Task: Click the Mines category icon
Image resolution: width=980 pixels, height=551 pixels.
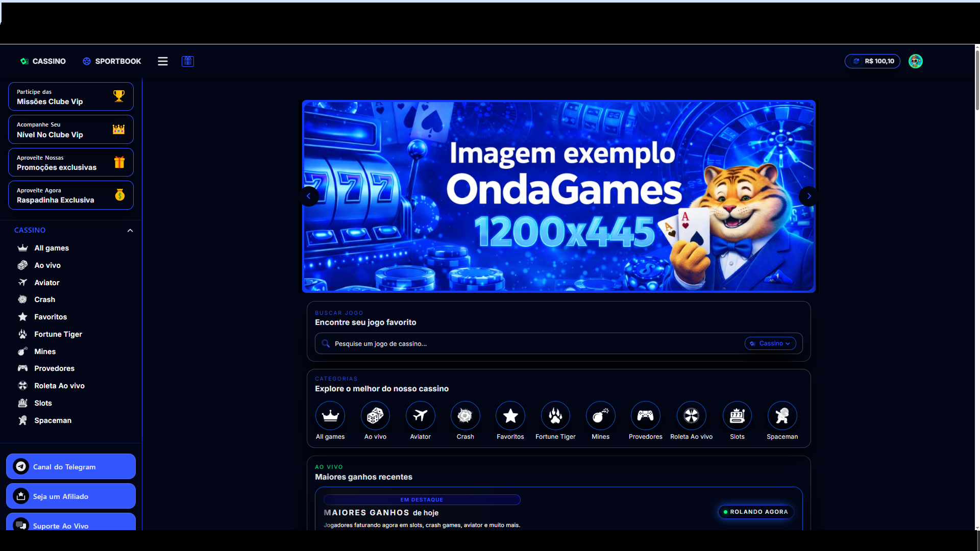Action: 600,415
